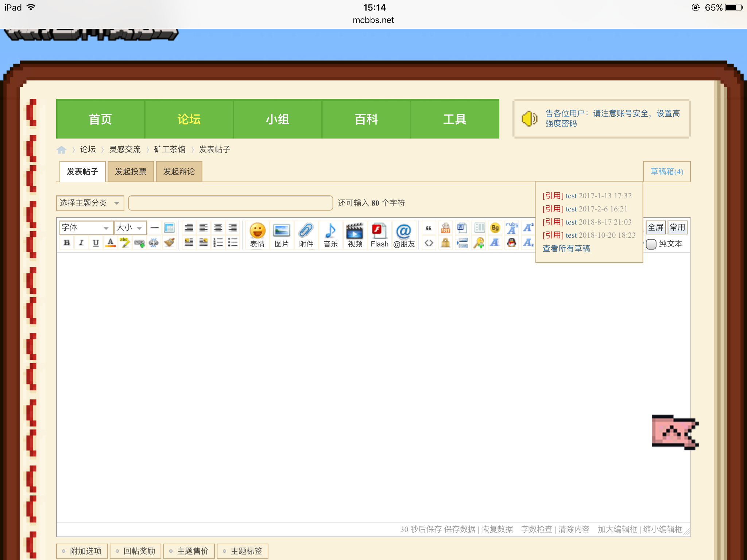Click 查看所有草稿 link

566,249
